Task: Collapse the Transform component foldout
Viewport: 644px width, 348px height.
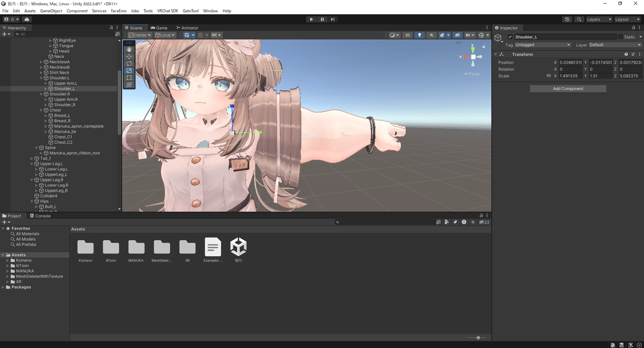Action: pos(496,54)
